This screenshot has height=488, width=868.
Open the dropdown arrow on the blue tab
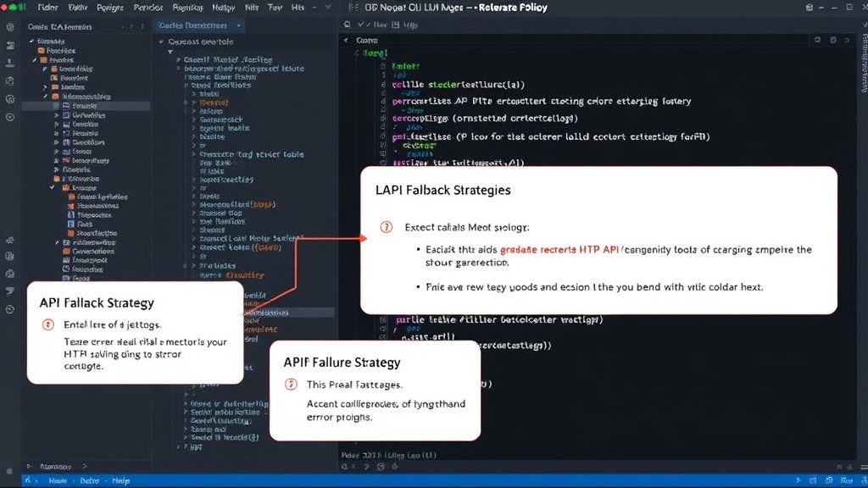pyautogui.click(x=238, y=25)
